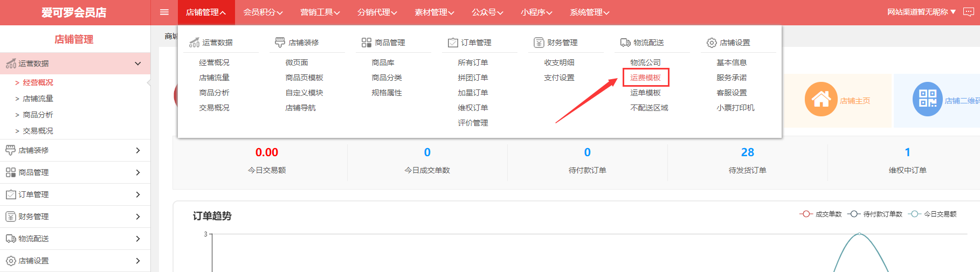Click the 店铺设置 gear icon in sidebar
The height and width of the screenshot is (272, 980).
(11, 261)
